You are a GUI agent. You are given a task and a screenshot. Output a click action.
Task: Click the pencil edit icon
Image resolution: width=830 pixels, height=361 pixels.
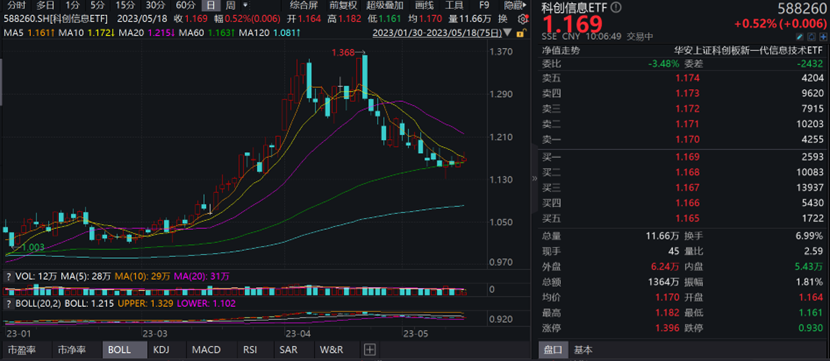799,37
